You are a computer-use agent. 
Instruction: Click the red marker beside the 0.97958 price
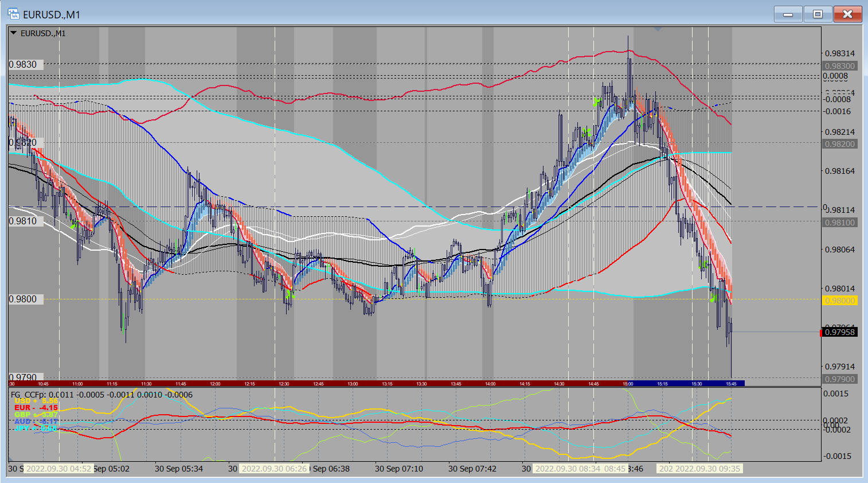(821, 332)
